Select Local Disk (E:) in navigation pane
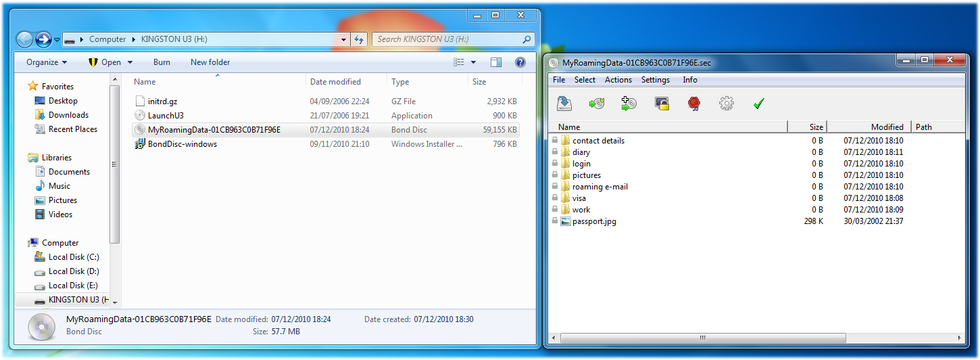The height and width of the screenshot is (360, 980). [x=73, y=286]
